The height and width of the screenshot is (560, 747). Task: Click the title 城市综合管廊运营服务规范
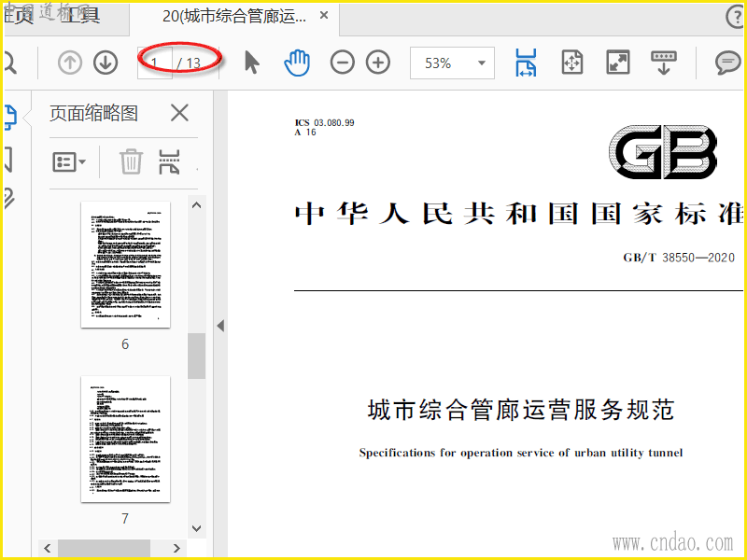point(521,410)
